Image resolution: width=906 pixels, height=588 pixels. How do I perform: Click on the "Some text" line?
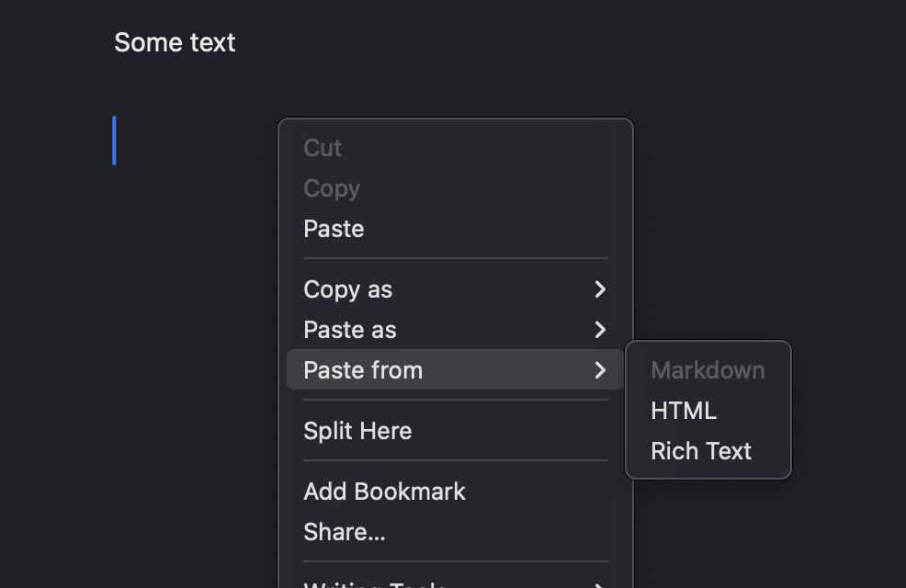(175, 42)
